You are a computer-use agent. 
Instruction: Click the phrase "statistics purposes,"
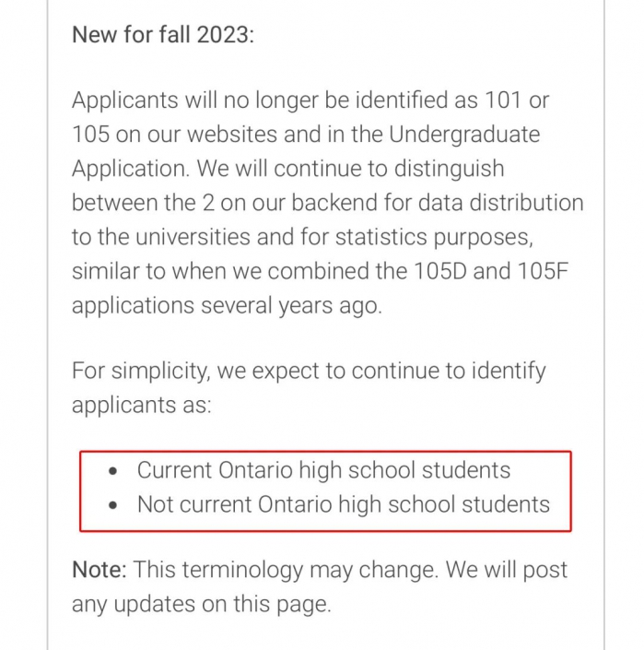tap(434, 238)
